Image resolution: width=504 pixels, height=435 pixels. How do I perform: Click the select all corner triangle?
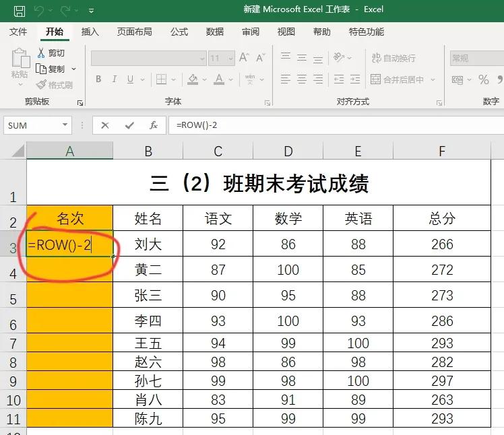(x=18, y=151)
